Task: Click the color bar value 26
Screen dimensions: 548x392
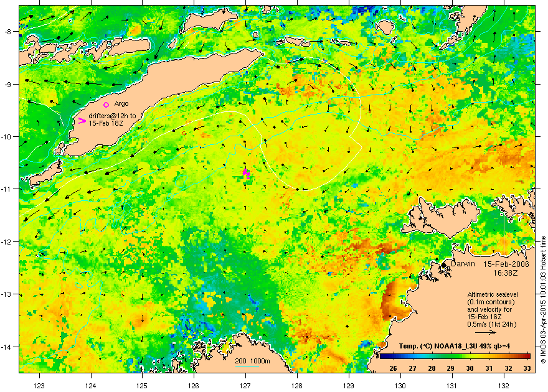Action: 393,368
